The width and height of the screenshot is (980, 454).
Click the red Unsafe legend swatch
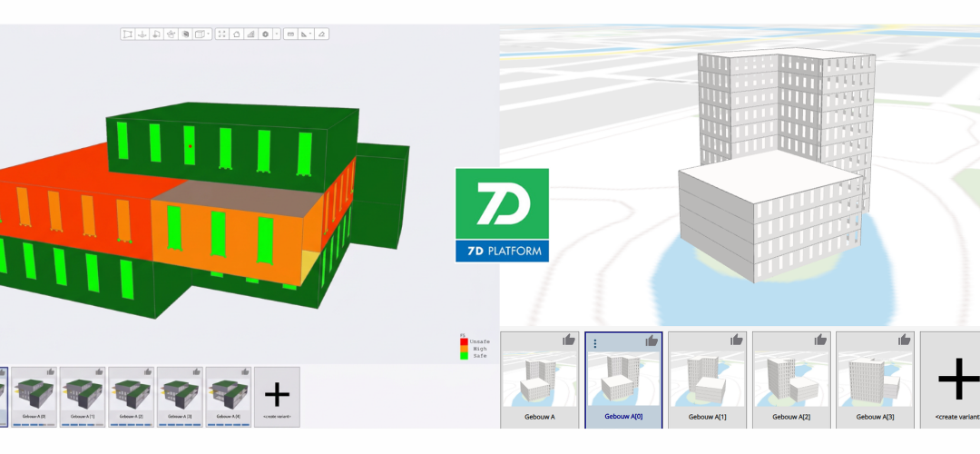(464, 342)
